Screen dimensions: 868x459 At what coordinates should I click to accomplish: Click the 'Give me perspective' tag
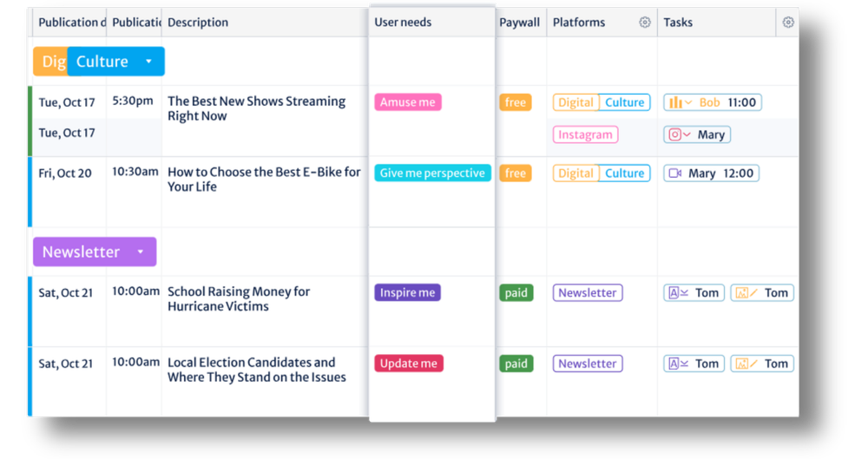pos(432,174)
